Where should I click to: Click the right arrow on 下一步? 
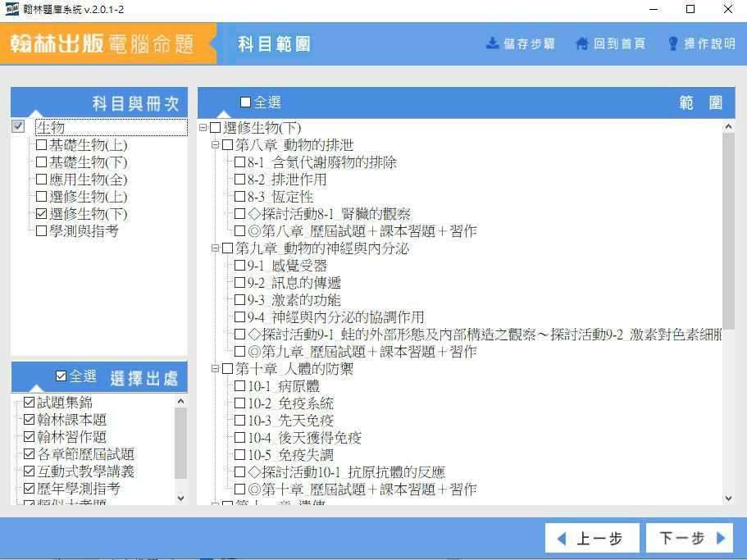[721, 538]
